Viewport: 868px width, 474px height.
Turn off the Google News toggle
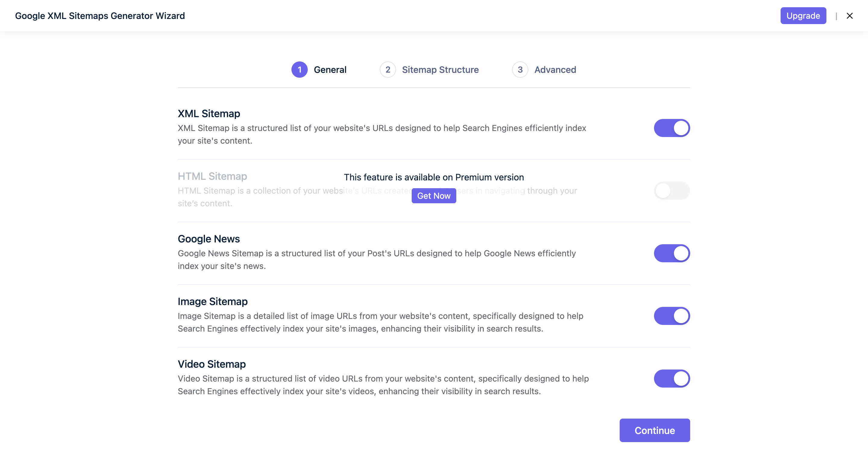click(x=672, y=253)
